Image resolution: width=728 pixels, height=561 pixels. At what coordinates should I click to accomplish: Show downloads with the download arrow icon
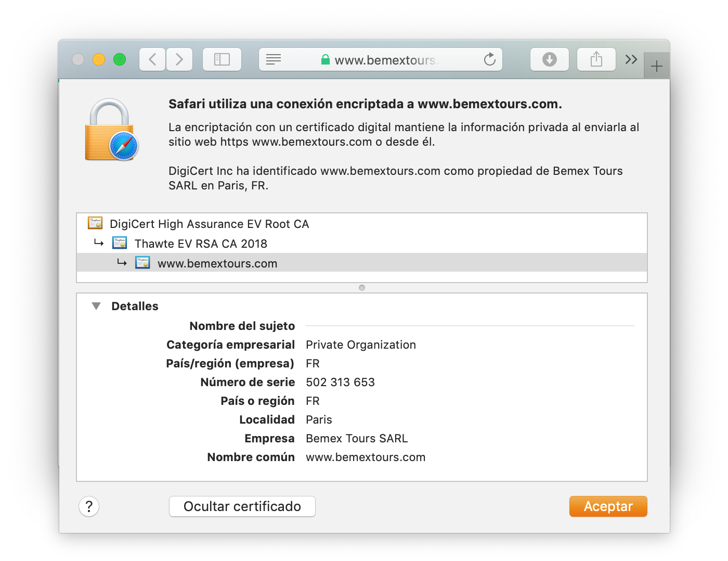[x=550, y=59]
